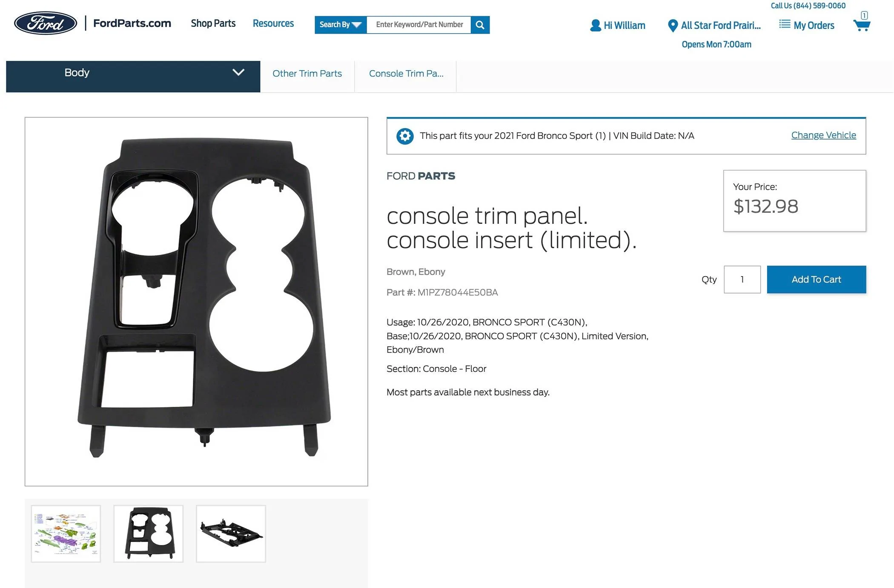Click the Change Vehicle link

823,135
